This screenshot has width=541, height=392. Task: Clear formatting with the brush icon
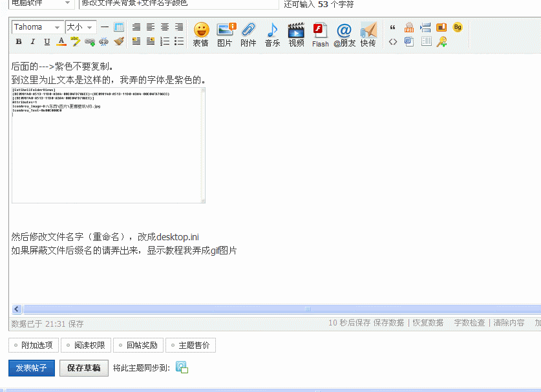tap(119, 41)
